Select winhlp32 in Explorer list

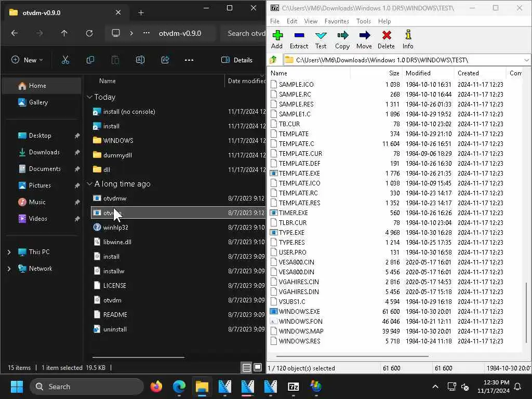coord(179,228)
